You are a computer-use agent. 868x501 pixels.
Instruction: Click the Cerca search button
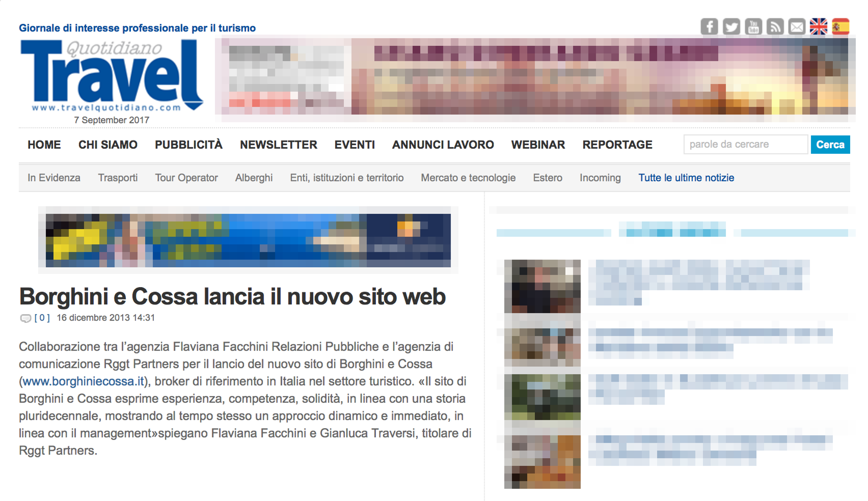point(830,144)
